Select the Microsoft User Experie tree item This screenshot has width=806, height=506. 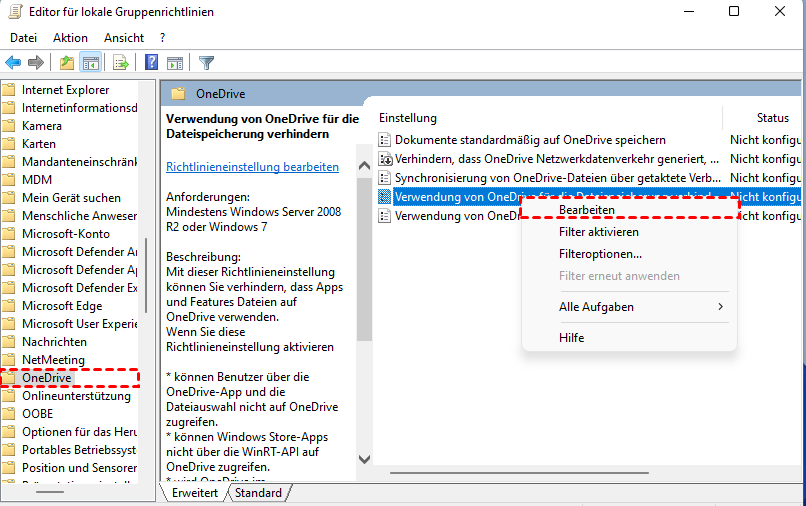coord(80,324)
